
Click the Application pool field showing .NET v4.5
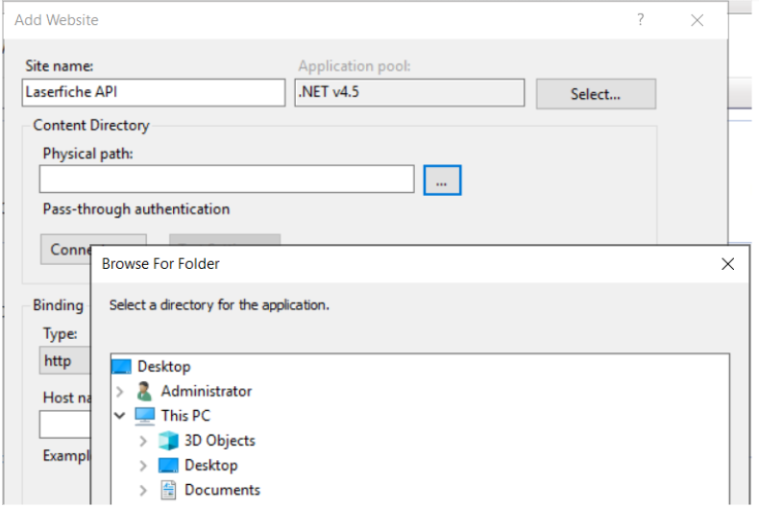409,92
